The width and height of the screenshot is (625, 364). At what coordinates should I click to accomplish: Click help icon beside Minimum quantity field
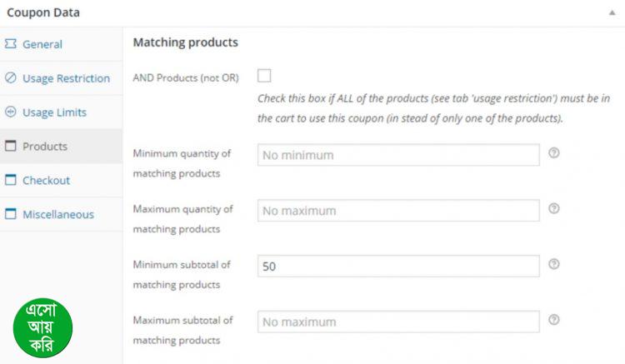pyautogui.click(x=554, y=153)
